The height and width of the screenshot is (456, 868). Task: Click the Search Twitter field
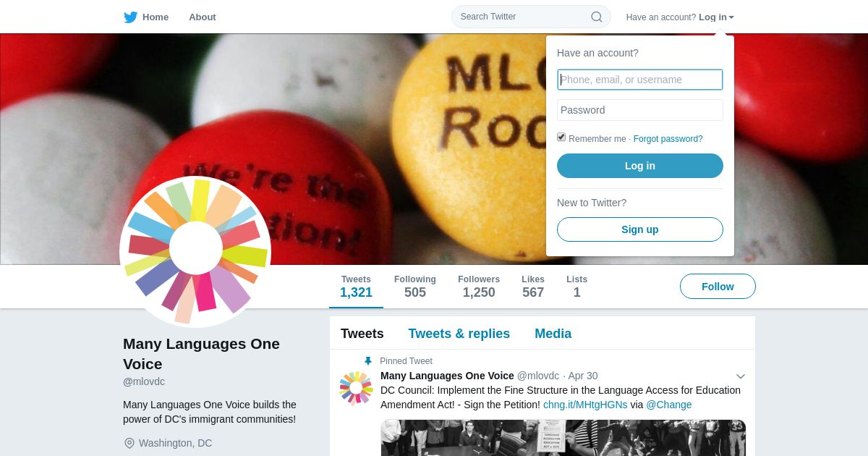coord(531,17)
